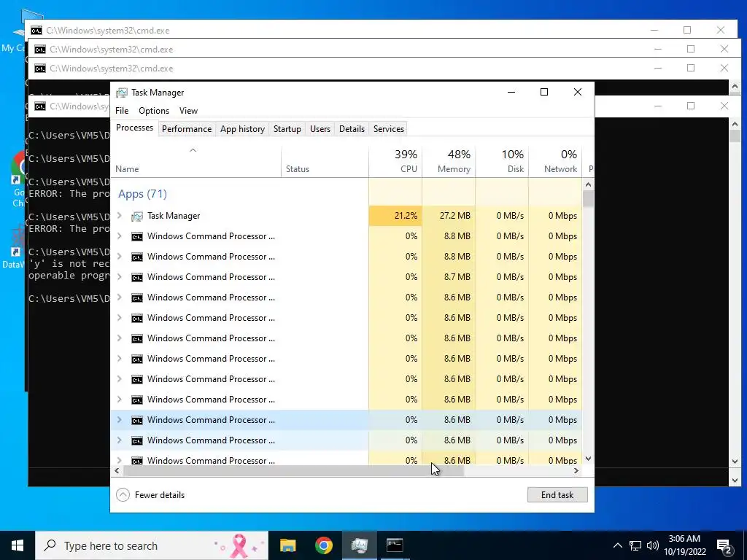Open Google Chrome from the taskbar
The height and width of the screenshot is (560, 747).
point(323,545)
